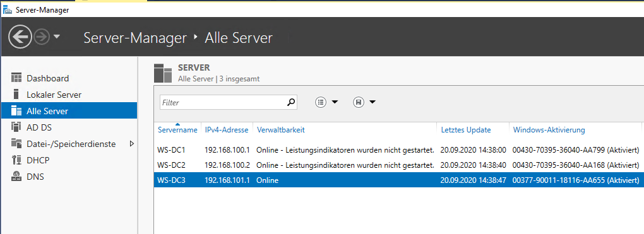Select Lokaler Server in the sidebar
The image size is (644, 234).
click(69, 95)
